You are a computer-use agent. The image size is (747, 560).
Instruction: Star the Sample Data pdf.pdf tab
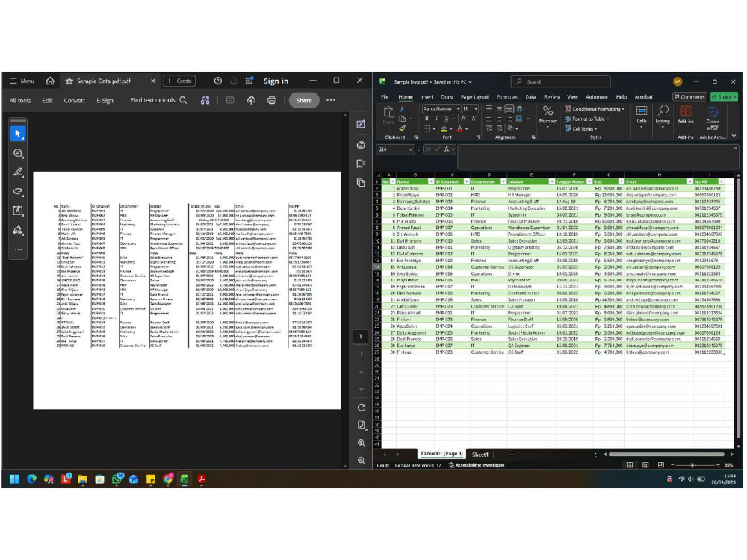click(x=69, y=81)
